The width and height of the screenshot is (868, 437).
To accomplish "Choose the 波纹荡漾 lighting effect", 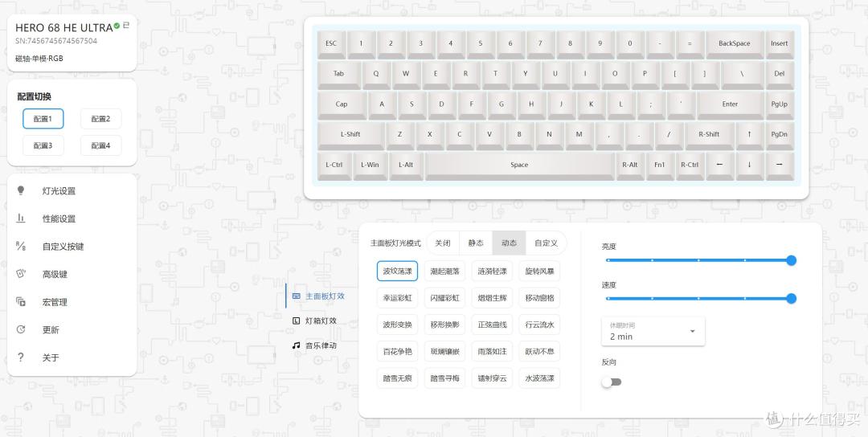I will (x=398, y=271).
